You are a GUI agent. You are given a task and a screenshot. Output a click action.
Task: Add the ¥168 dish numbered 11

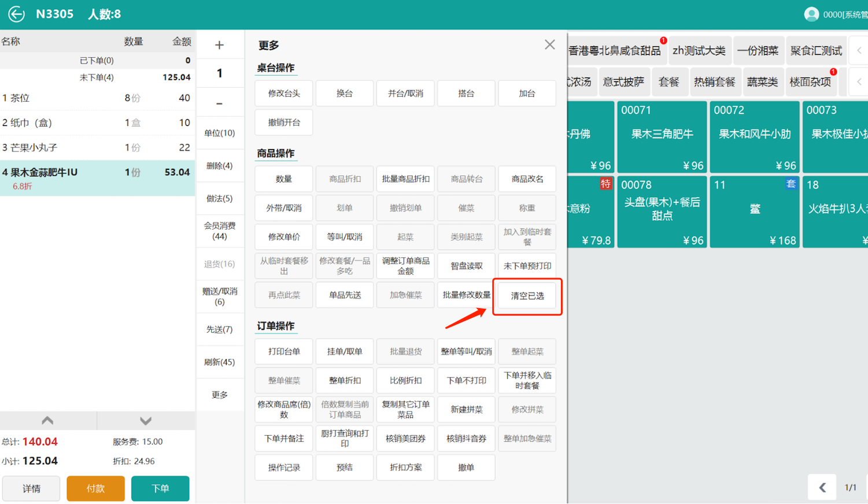coord(755,212)
